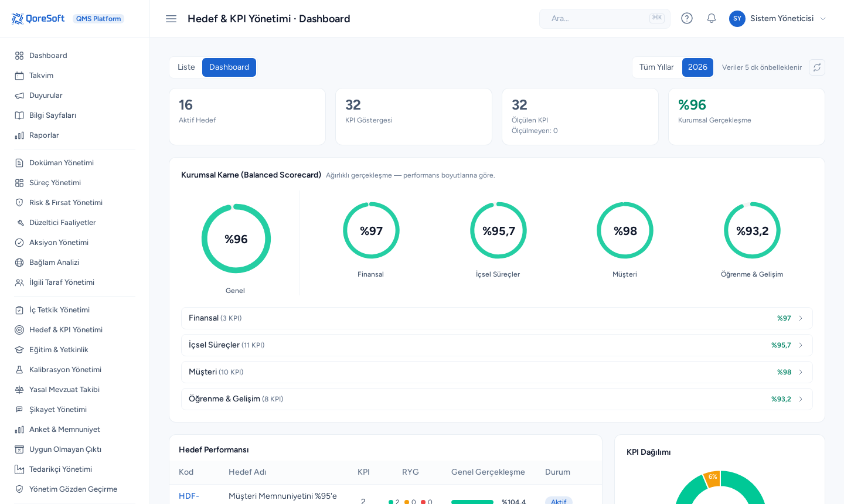The image size is (844, 504).
Task: Click the HDF- code link in table
Action: [x=189, y=496]
